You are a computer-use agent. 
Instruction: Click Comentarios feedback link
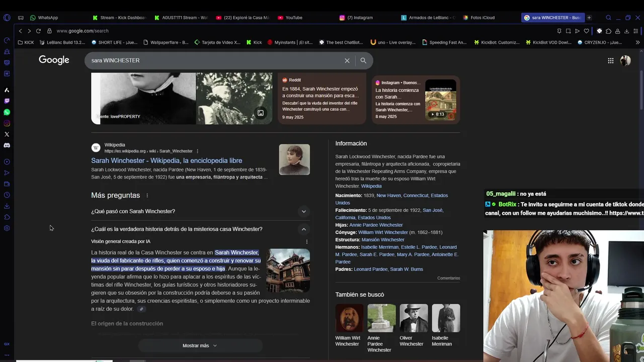pyautogui.click(x=448, y=278)
